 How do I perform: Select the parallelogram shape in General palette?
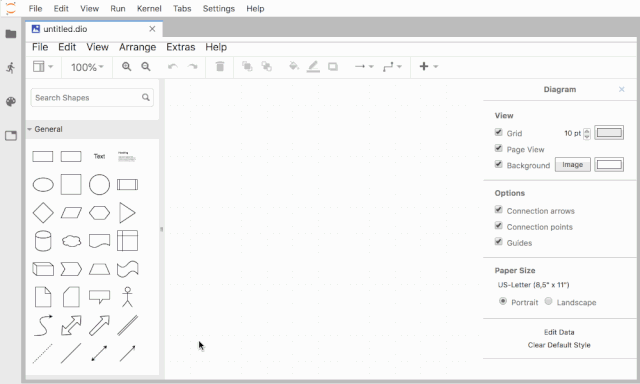[71, 213]
